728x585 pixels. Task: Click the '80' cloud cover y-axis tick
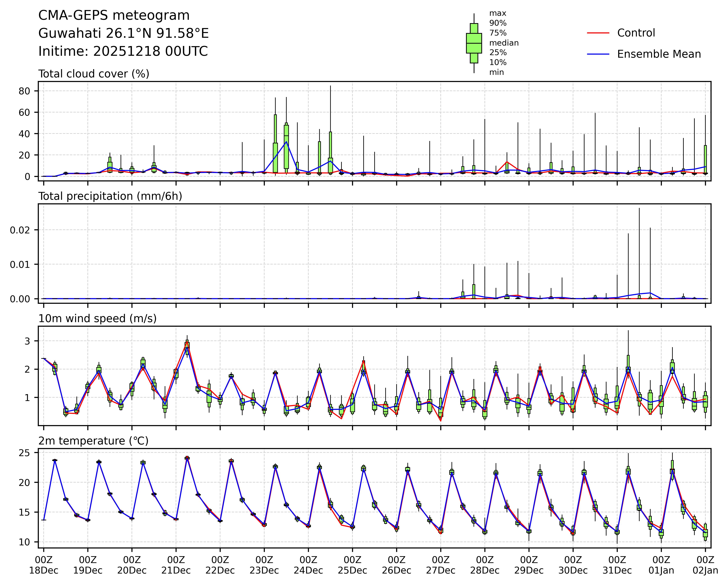click(x=25, y=91)
